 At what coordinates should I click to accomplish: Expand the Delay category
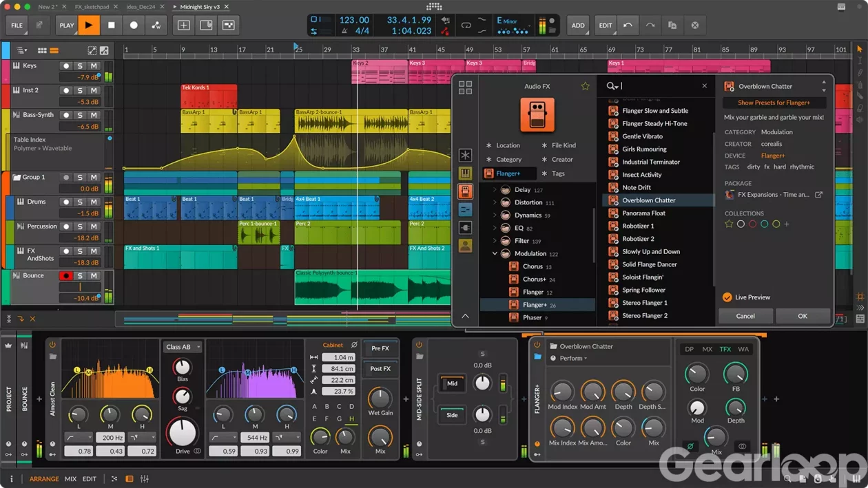[x=495, y=190]
